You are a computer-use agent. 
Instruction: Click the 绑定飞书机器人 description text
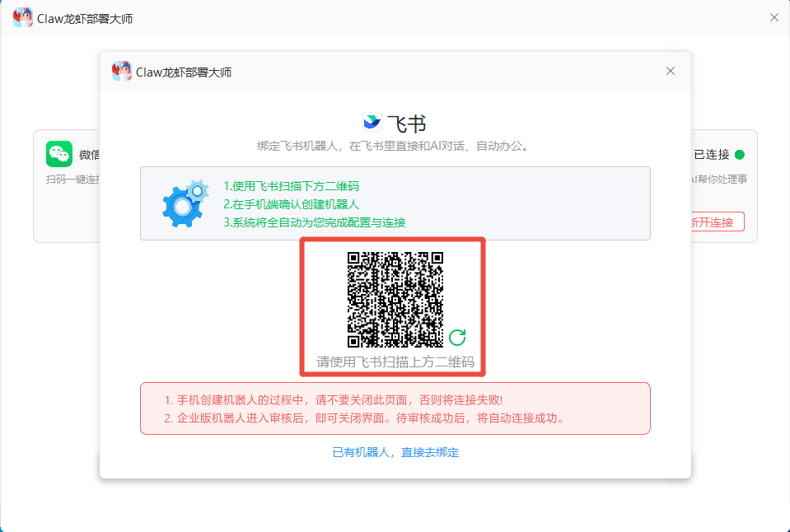[x=395, y=146]
